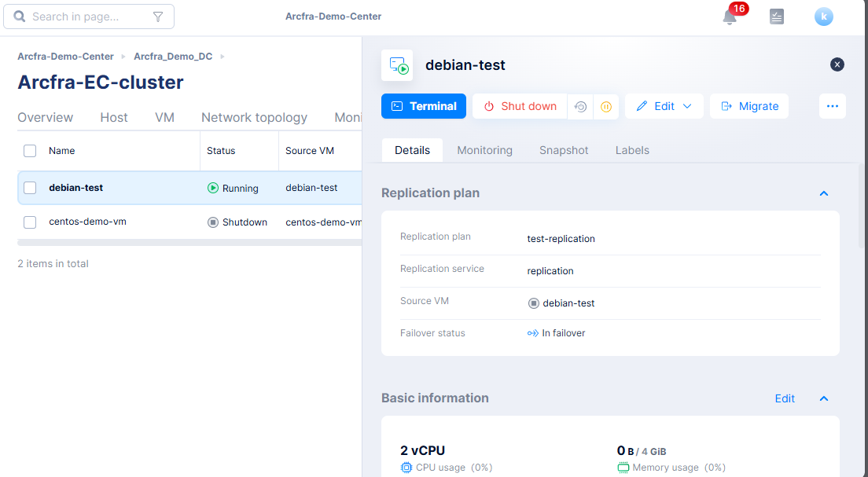This screenshot has width=868, height=477.
Task: Click the Terminal button
Action: 424,106
